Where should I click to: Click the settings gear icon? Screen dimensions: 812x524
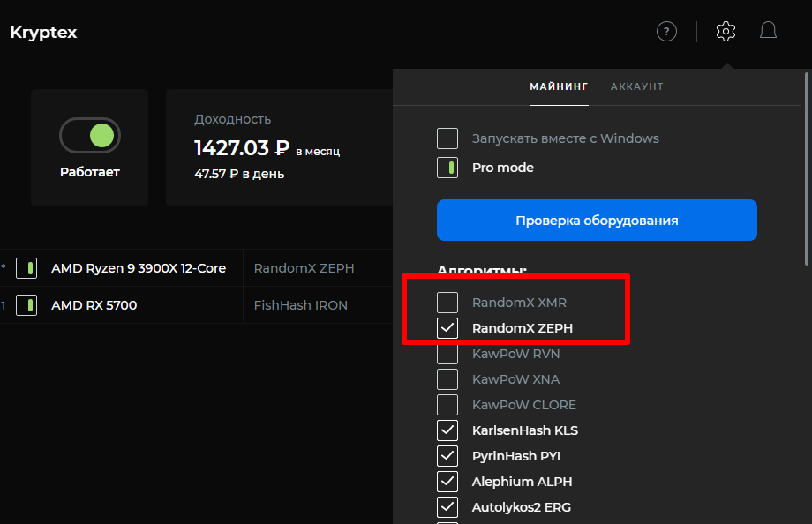pos(726,32)
